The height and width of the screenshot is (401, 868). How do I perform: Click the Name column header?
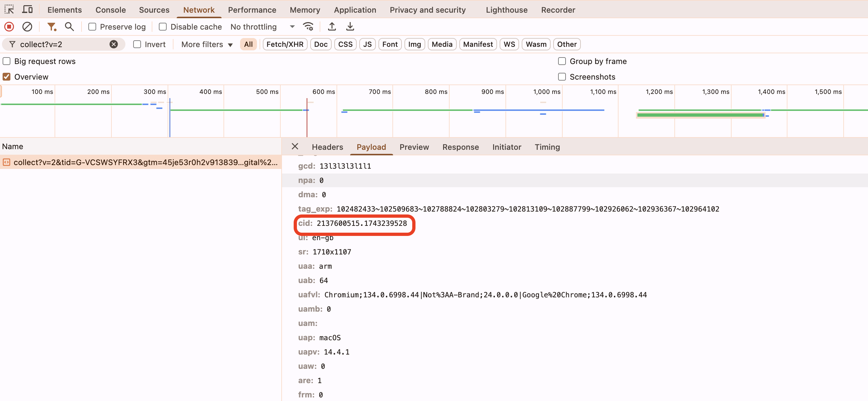pos(141,147)
